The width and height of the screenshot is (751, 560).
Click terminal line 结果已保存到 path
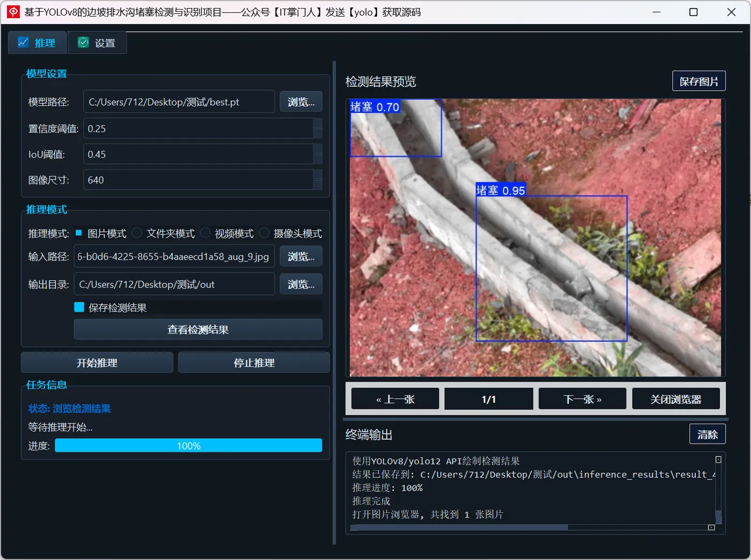pos(534,474)
